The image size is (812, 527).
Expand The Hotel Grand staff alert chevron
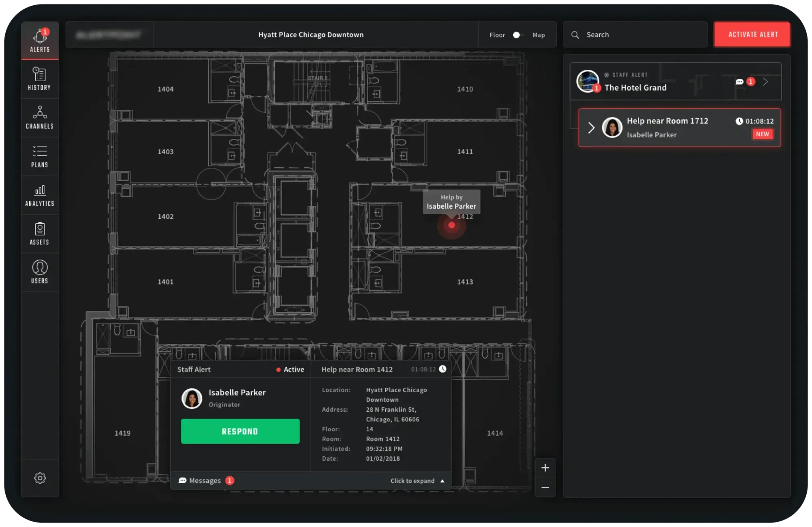click(x=765, y=82)
